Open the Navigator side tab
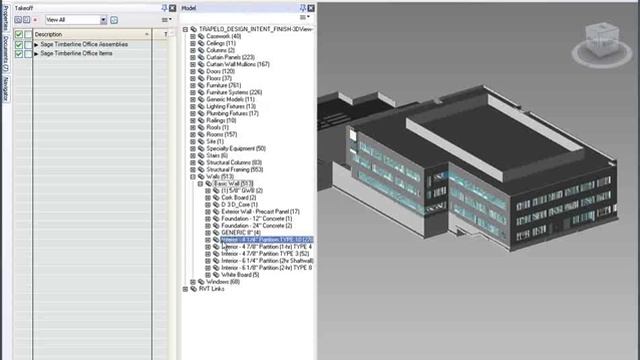Image resolution: width=640 pixels, height=360 pixels. 5,89
